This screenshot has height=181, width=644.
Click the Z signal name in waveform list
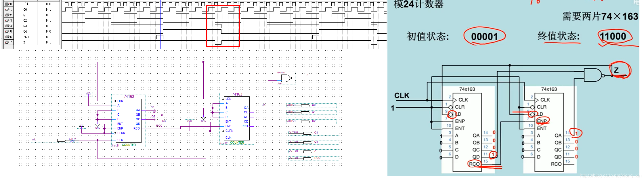[x=24, y=42]
